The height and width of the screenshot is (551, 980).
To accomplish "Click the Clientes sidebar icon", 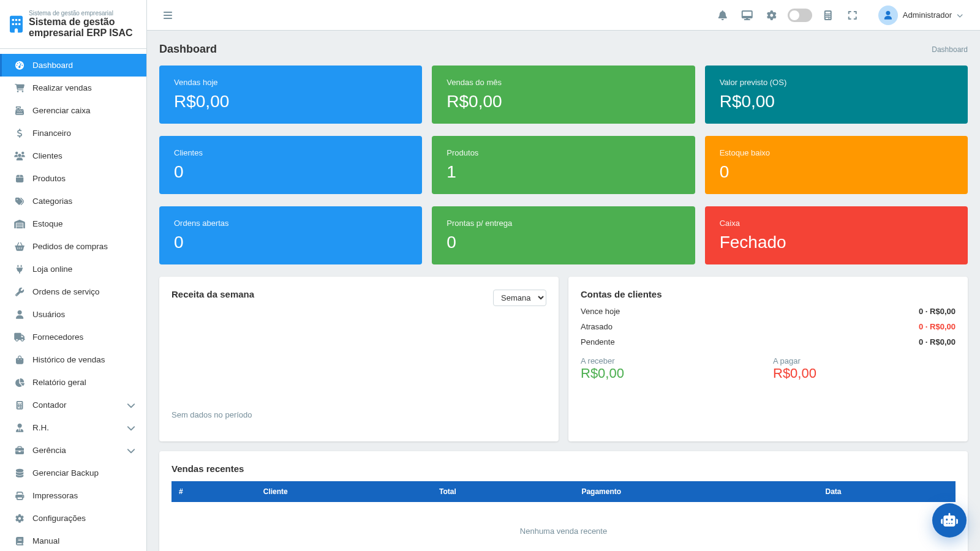I will pyautogui.click(x=20, y=156).
